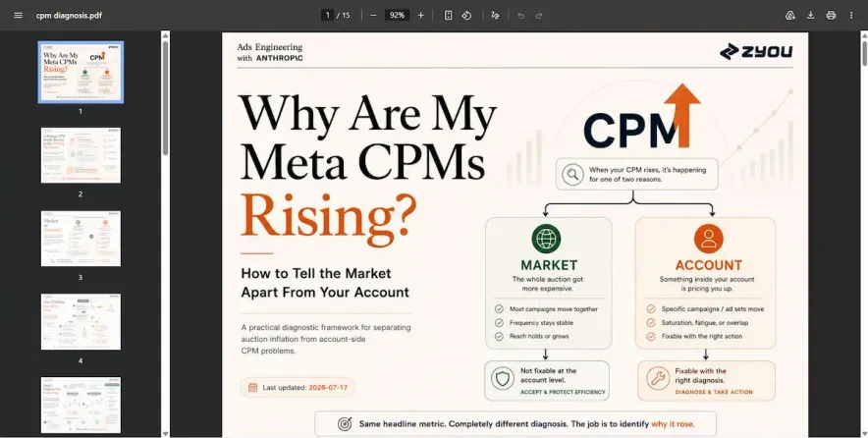The width and height of the screenshot is (868, 438).
Task: Click the zoom in plus button
Action: click(420, 15)
